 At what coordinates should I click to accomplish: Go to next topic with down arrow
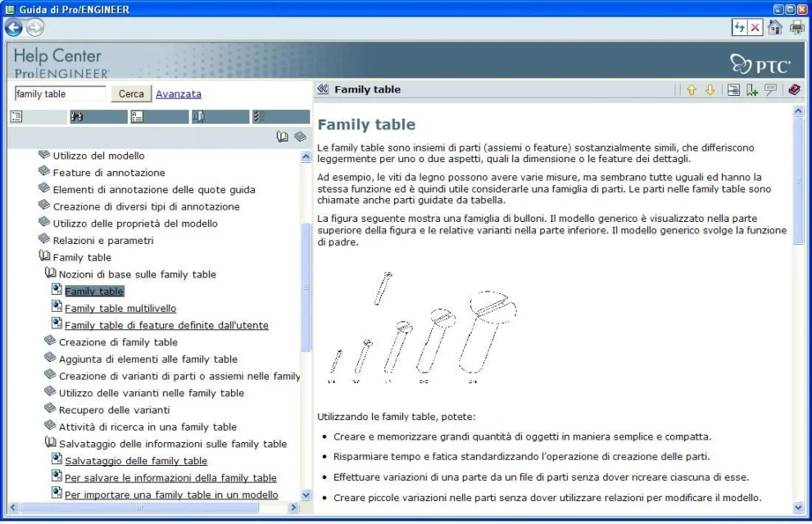[x=710, y=90]
